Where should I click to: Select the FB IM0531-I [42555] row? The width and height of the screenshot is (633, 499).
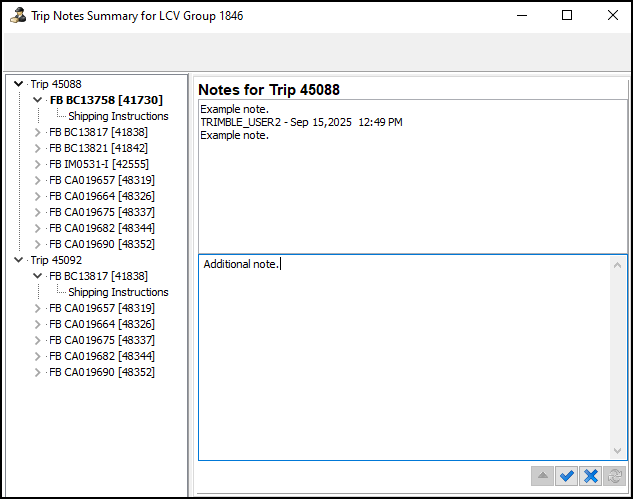[99, 164]
